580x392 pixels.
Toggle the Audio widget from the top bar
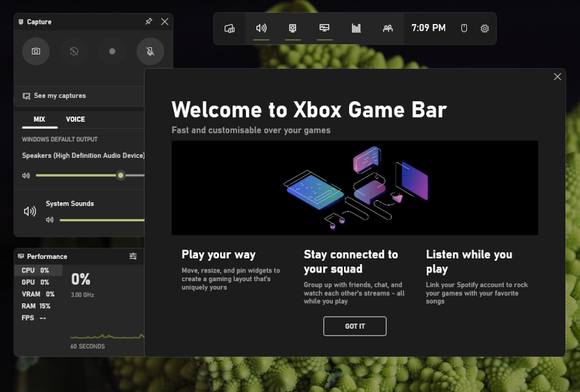pyautogui.click(x=261, y=28)
